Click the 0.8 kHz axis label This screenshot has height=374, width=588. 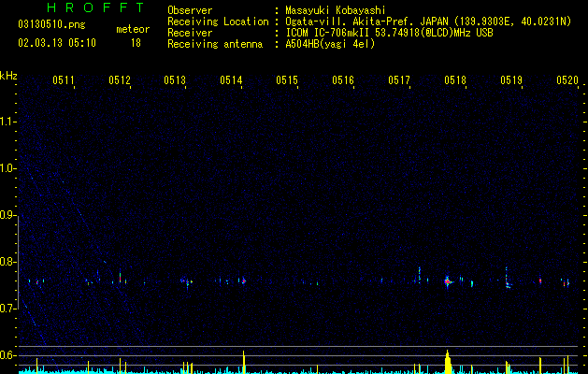(7, 262)
